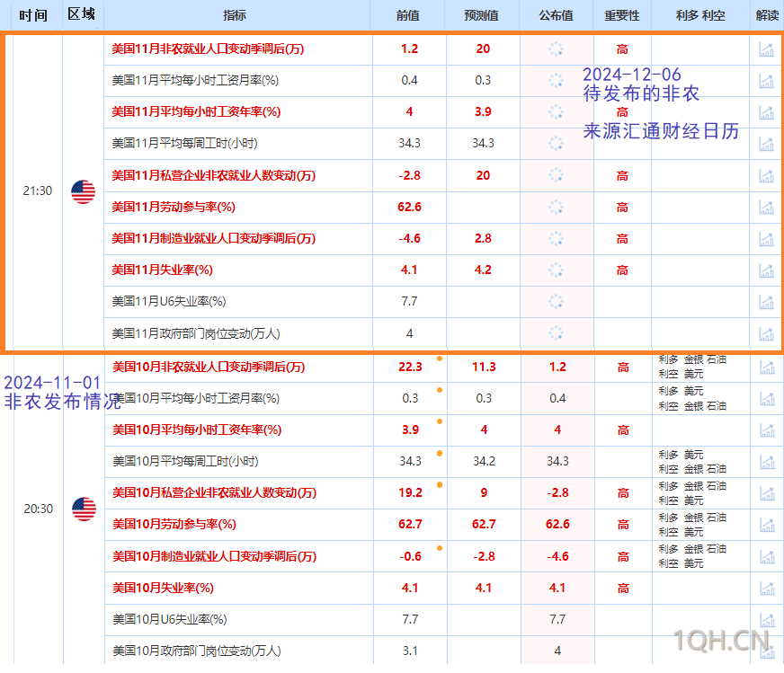Open chart icon for 美国10月制造业就业人口变动
784x673 pixels.
767,556
